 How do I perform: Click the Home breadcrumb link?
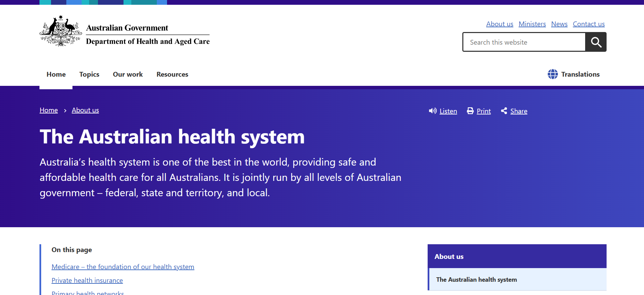click(49, 110)
